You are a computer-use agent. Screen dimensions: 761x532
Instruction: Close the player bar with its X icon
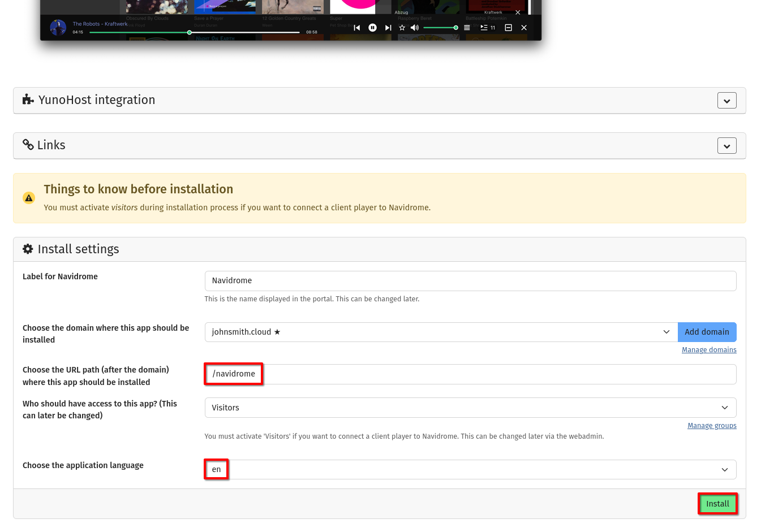tap(524, 28)
